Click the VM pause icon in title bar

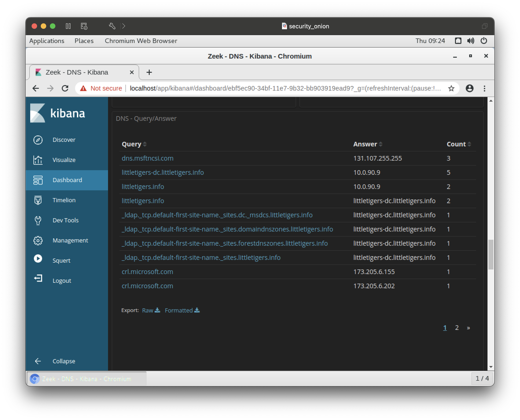coord(68,26)
